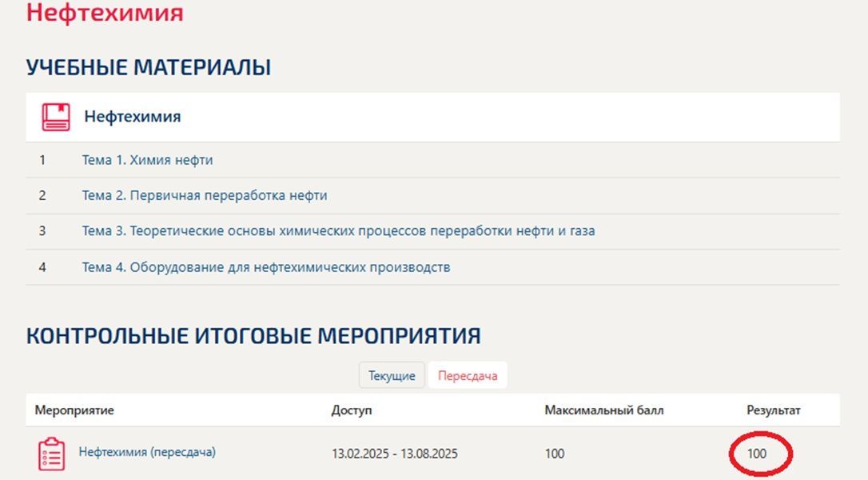Click row number 2 in the topics list
Viewport: 868px width, 480px height.
(42, 196)
